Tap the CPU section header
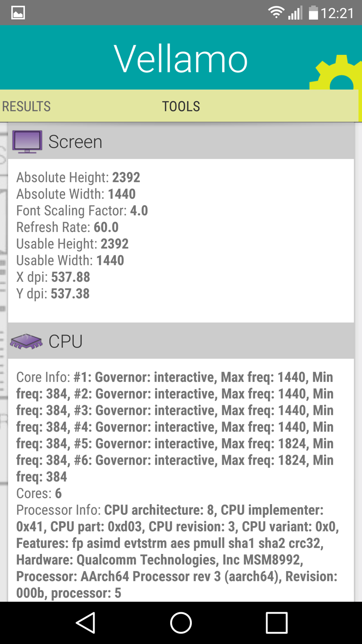The height and width of the screenshot is (644, 362). tap(181, 341)
